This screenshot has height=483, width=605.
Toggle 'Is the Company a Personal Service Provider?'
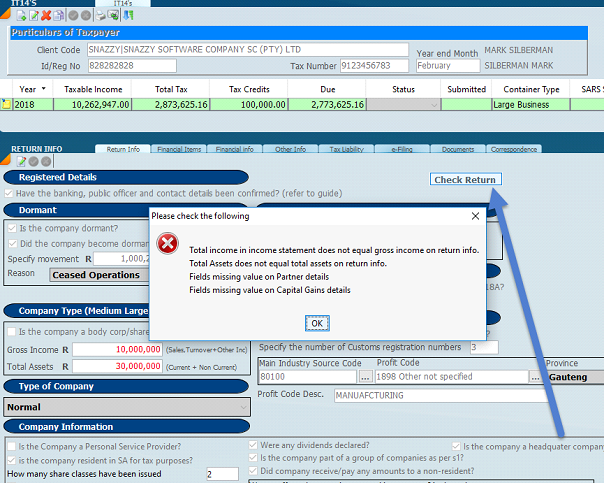(x=10, y=446)
